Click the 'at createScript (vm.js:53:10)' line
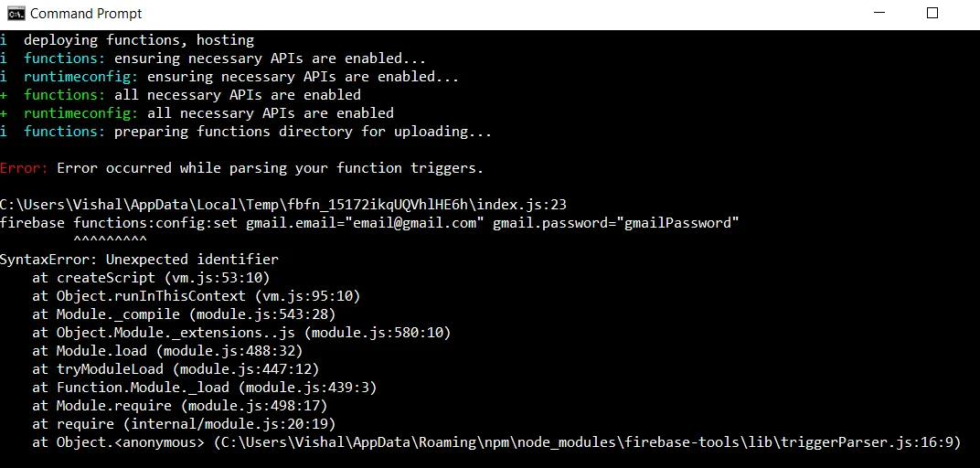Image resolution: width=980 pixels, height=468 pixels. [151, 278]
